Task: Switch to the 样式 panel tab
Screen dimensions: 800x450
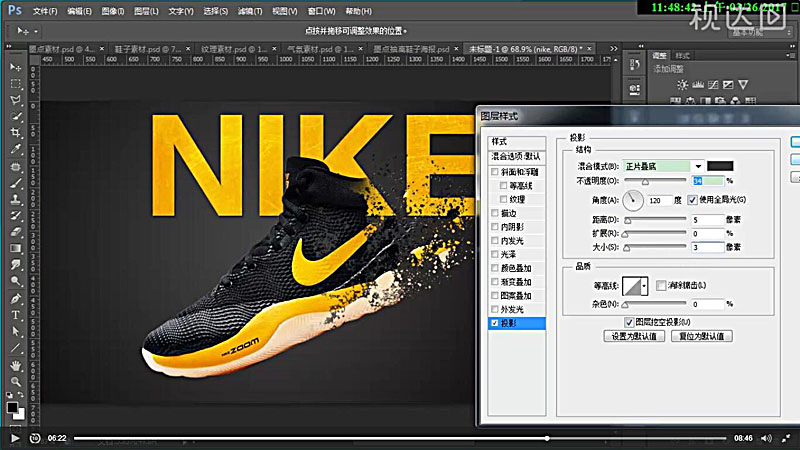Action: (x=682, y=56)
